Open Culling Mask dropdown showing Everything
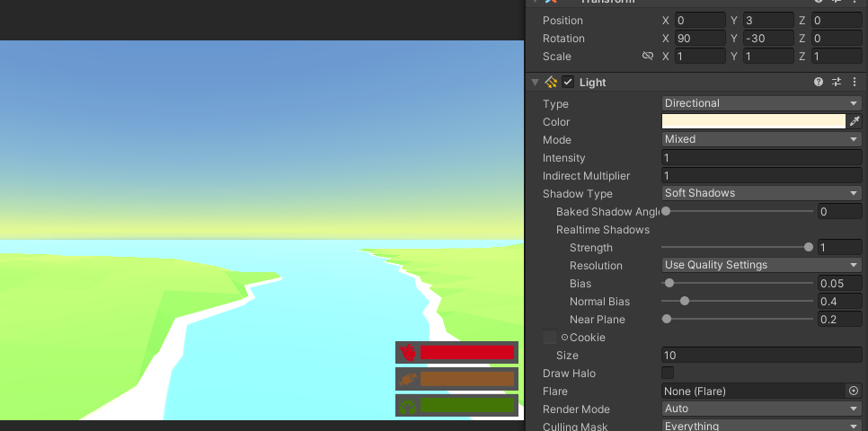This screenshot has height=431, width=868. 762,426
